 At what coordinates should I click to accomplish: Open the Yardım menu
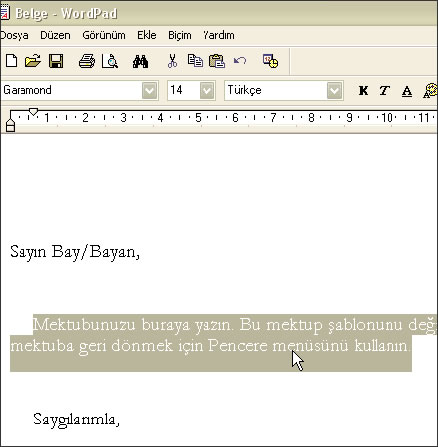coord(219,35)
